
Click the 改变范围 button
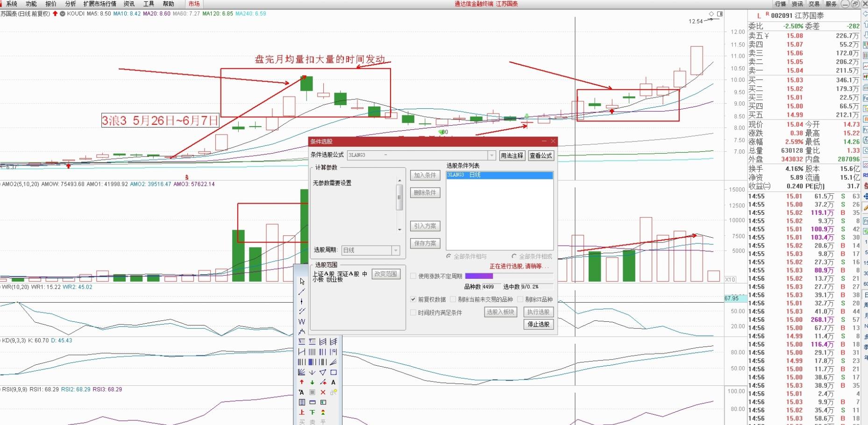coord(386,274)
